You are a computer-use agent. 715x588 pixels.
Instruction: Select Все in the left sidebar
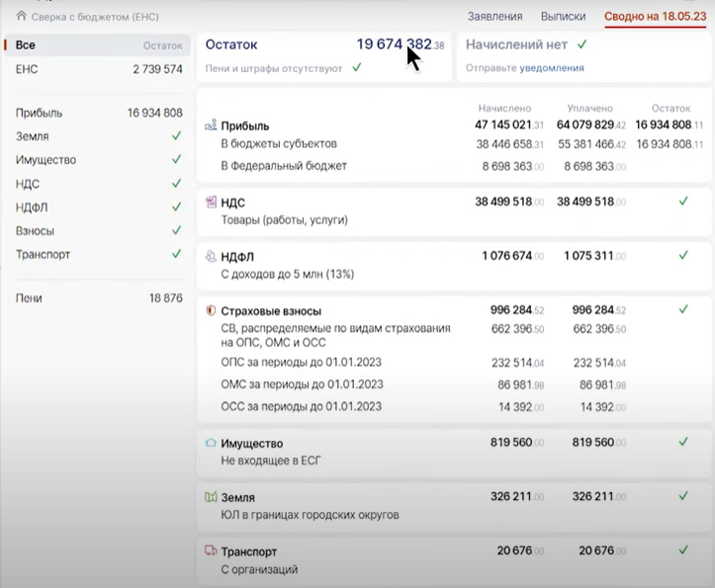(97, 45)
